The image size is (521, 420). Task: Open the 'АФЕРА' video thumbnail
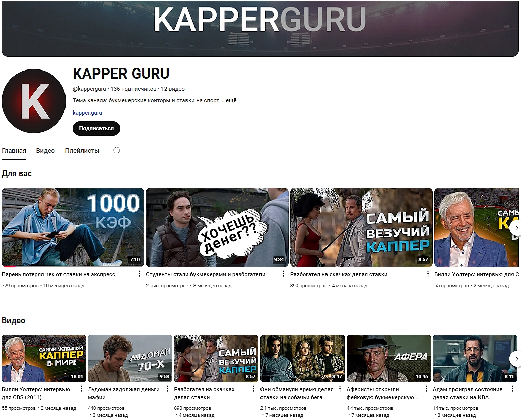pos(389,359)
